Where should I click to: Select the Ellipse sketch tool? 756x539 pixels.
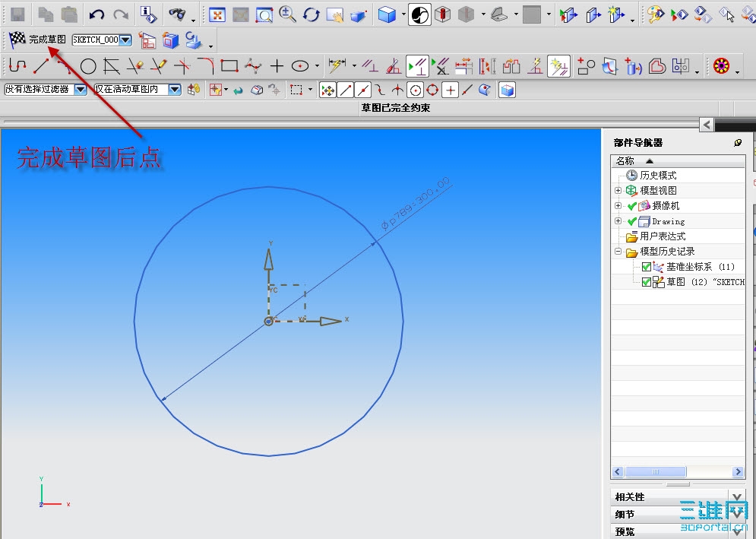(300, 66)
